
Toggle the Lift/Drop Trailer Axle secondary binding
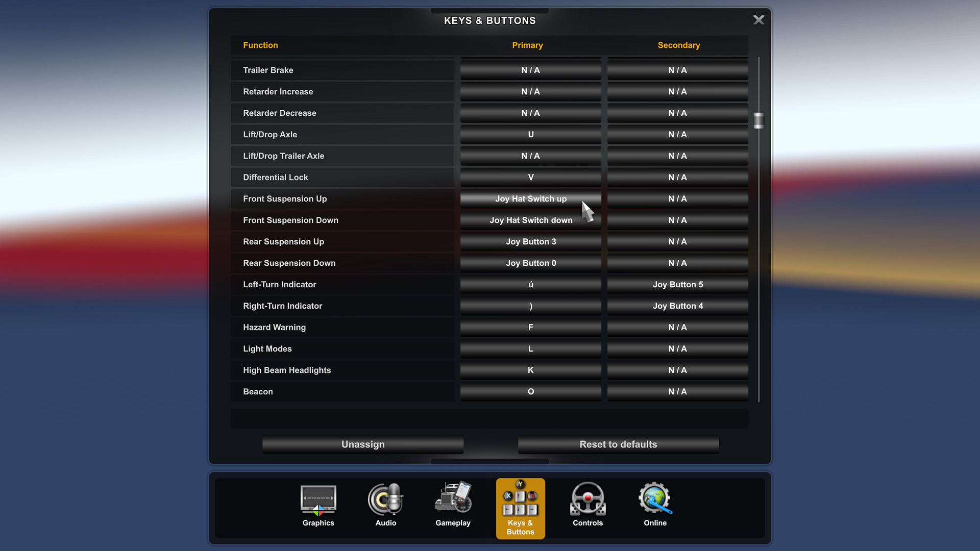click(678, 156)
